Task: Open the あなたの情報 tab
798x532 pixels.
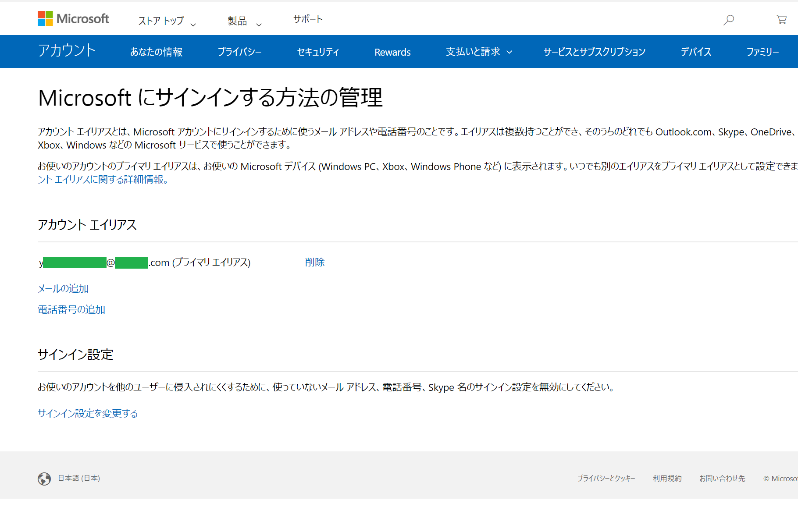Action: [x=156, y=52]
